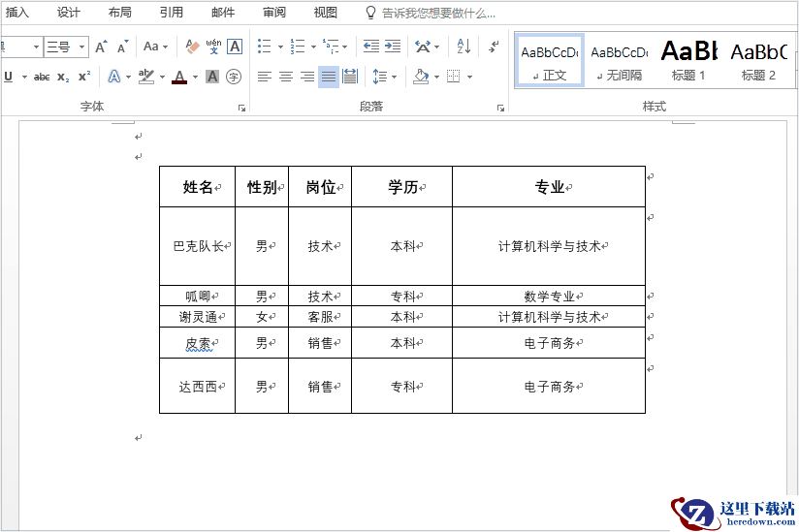The width and height of the screenshot is (799, 532).
Task: Apply Distributed alignment
Action: (350, 77)
